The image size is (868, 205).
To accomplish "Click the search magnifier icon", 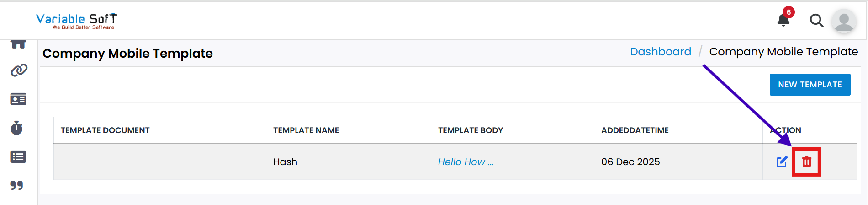I will click(816, 21).
